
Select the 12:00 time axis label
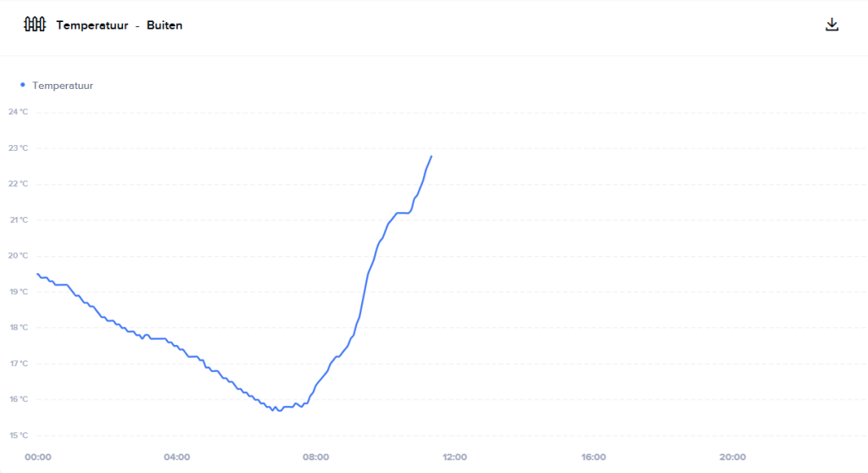[x=454, y=458]
